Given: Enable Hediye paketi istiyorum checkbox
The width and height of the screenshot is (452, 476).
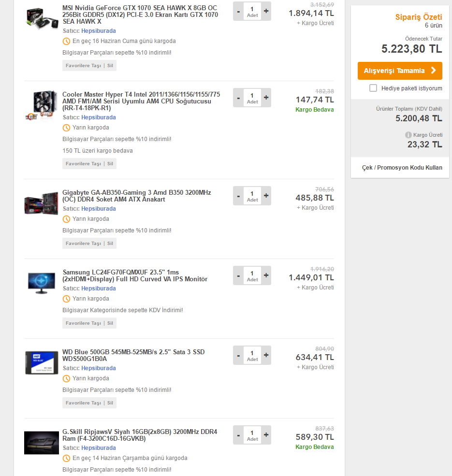Looking at the screenshot, I should (373, 88).
